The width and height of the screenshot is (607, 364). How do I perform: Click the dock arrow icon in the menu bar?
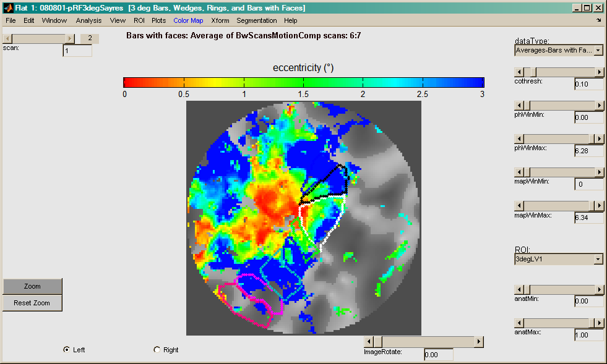tap(598, 20)
